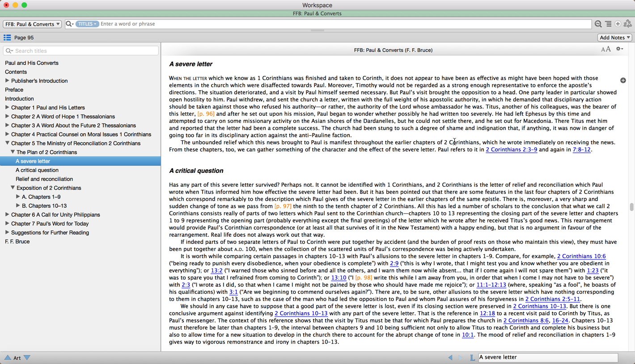The image size is (635, 364).
Task: Open the 2 Corinthians 2:3–9 link
Action: pyautogui.click(x=512, y=150)
